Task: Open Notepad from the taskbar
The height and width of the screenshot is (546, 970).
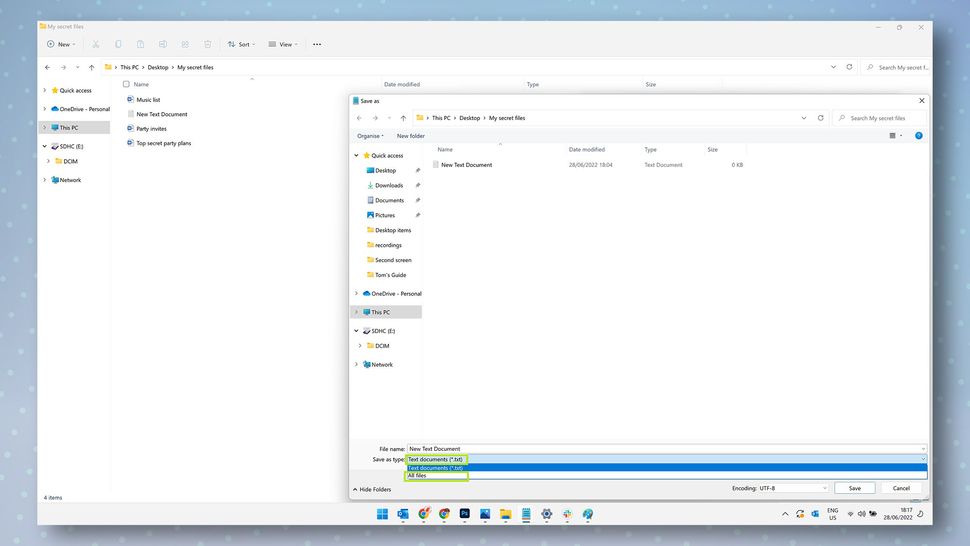Action: pos(526,514)
